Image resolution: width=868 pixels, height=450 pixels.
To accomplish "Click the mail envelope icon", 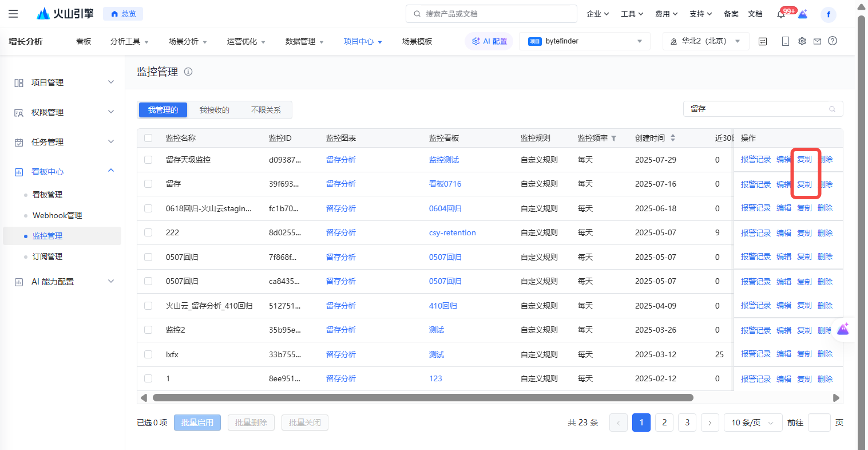I will 817,41.
